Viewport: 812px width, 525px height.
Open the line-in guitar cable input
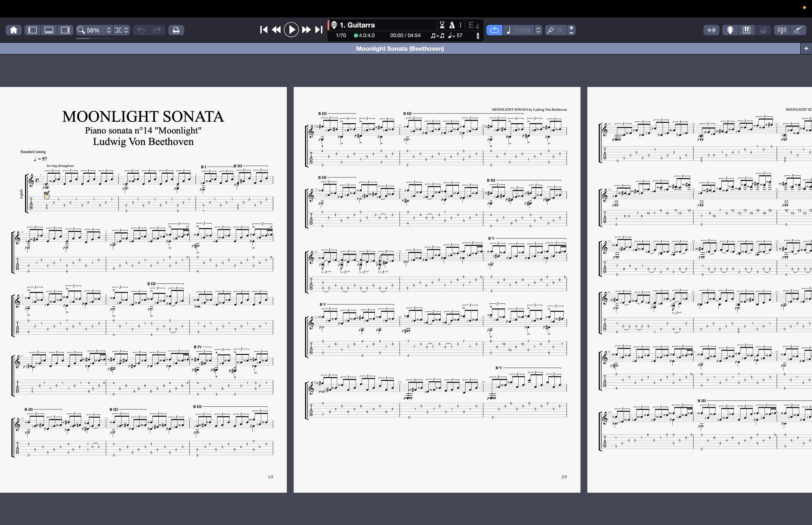tap(798, 30)
